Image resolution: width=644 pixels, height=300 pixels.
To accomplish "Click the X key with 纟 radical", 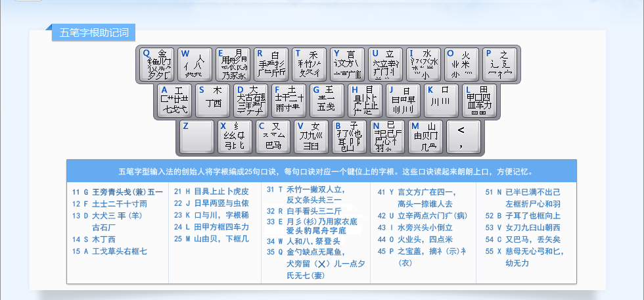I will [x=235, y=137].
